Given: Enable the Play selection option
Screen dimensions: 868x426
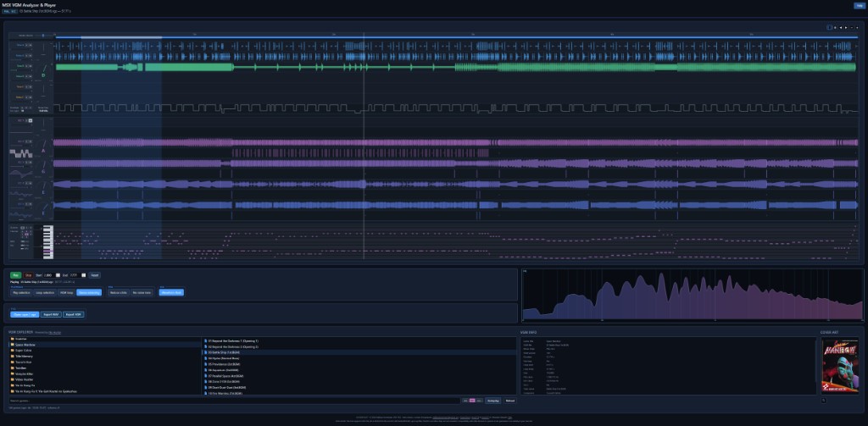Looking at the screenshot, I should point(21,293).
